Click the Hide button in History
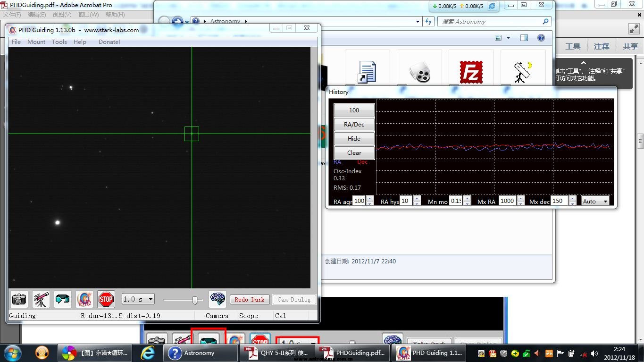This screenshot has width=644, height=362. point(354,139)
